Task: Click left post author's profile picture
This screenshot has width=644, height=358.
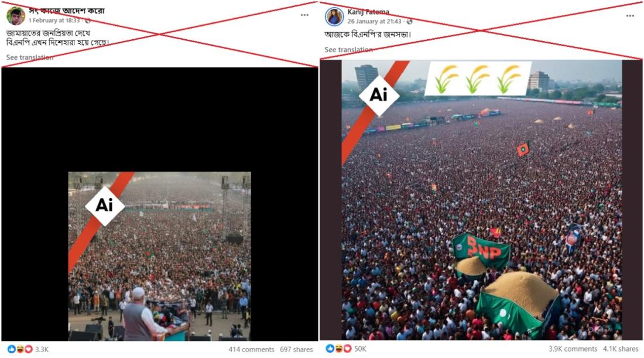Action: (x=16, y=16)
